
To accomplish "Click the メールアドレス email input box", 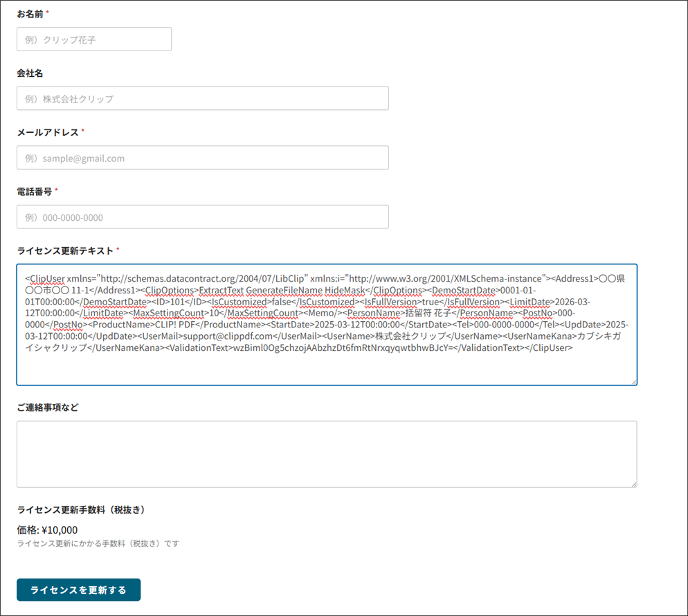I will click(202, 158).
